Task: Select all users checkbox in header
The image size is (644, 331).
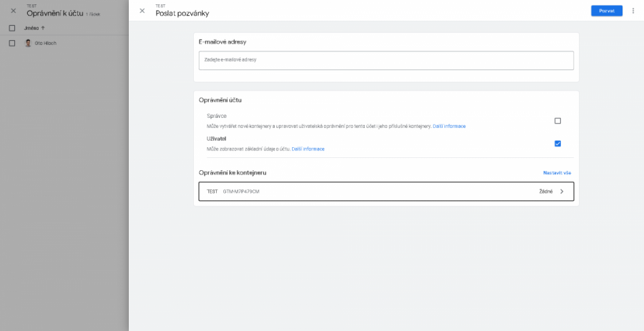Action: (x=12, y=28)
